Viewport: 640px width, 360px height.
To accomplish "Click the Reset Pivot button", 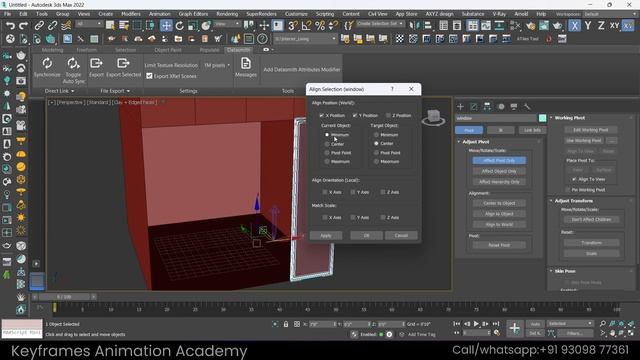I will coord(499,245).
